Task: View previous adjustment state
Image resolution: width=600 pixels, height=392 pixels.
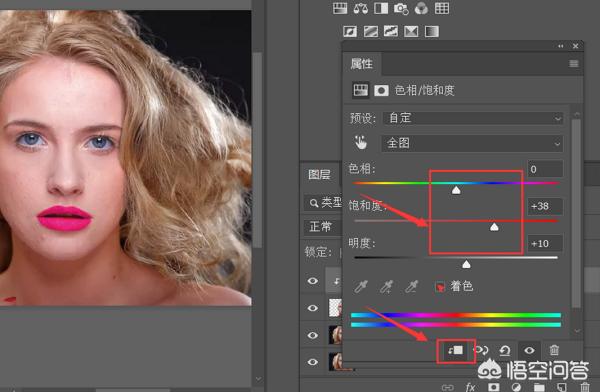Action: pos(481,350)
